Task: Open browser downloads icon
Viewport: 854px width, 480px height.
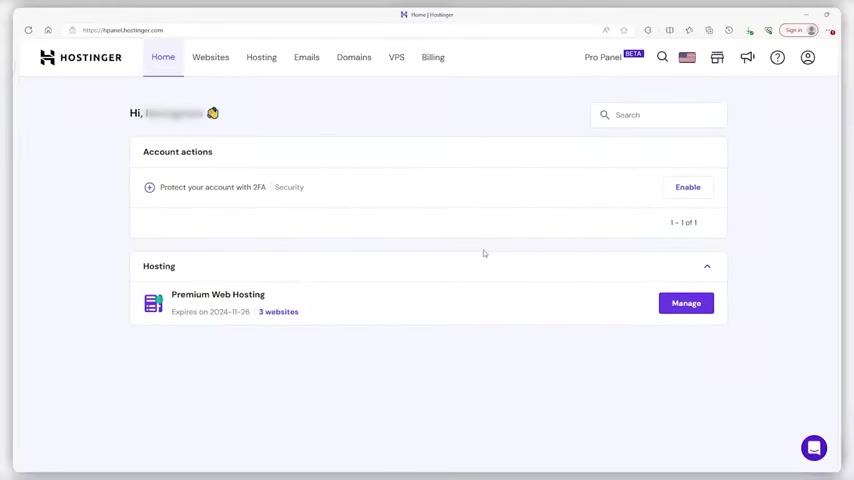Action: (x=749, y=31)
